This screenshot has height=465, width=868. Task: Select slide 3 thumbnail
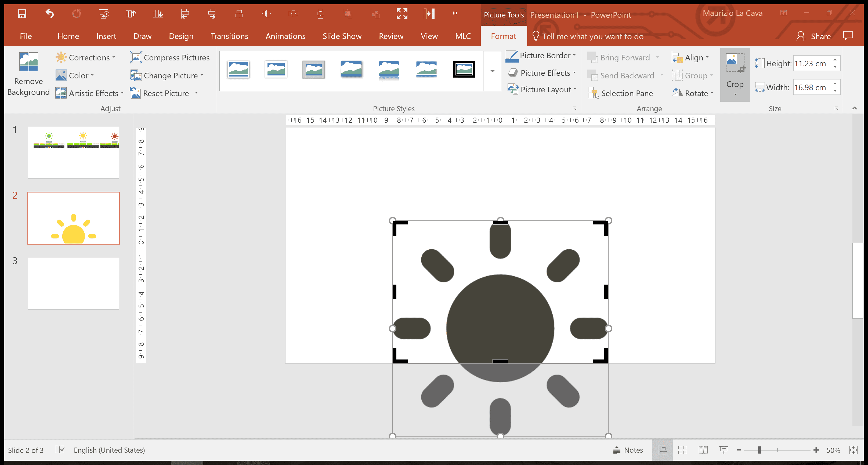(x=73, y=283)
